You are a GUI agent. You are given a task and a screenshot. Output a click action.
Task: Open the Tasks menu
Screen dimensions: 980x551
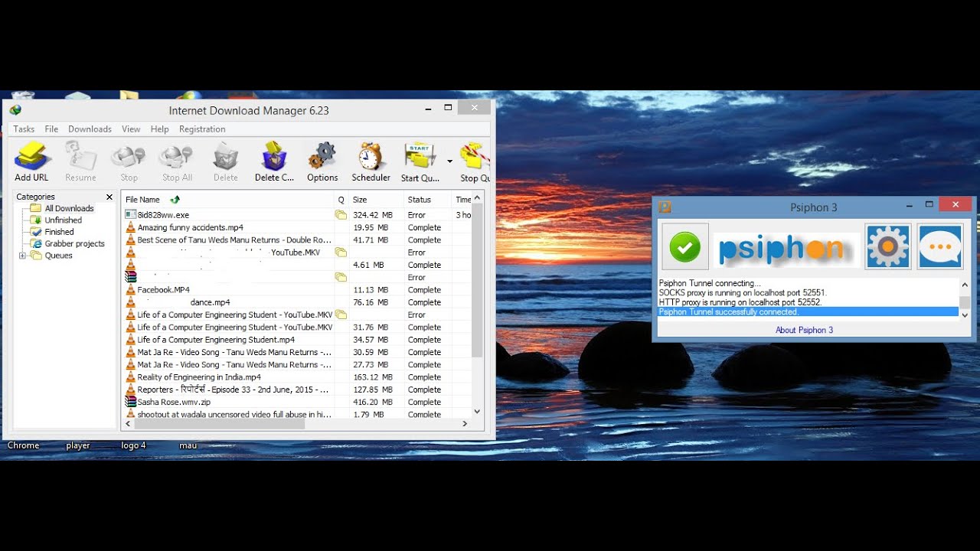[24, 129]
